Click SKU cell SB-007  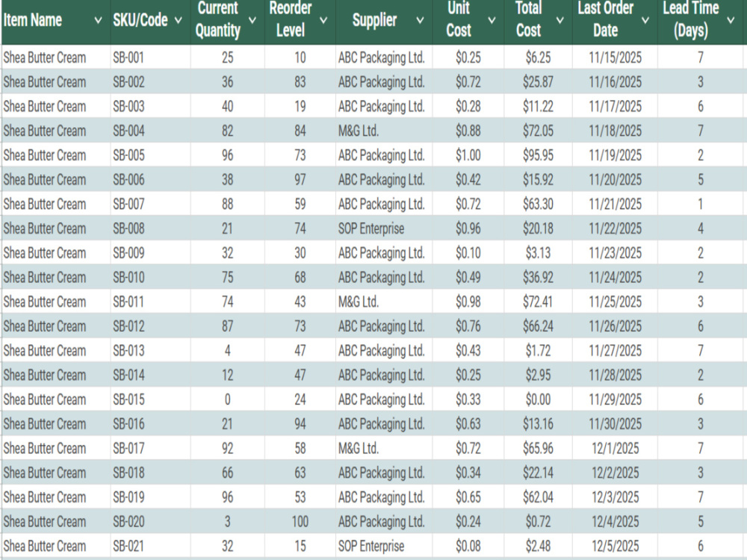[x=151, y=205]
